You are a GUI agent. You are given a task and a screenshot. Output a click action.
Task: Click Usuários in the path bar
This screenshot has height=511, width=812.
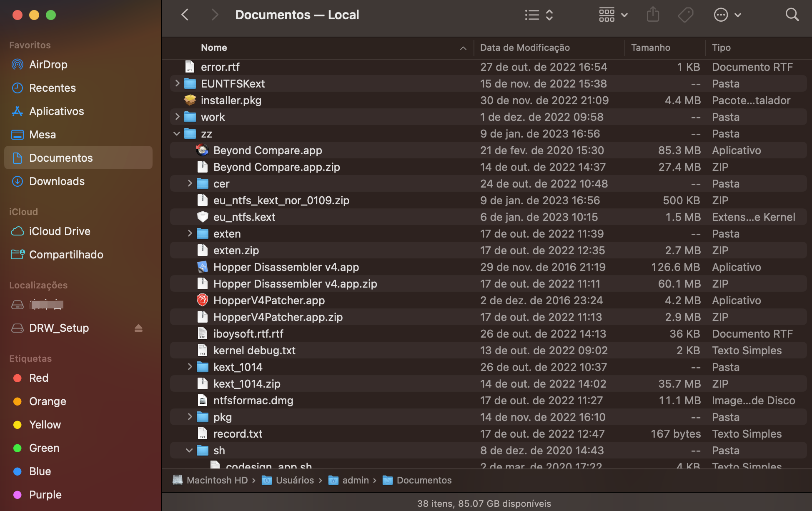click(288, 480)
